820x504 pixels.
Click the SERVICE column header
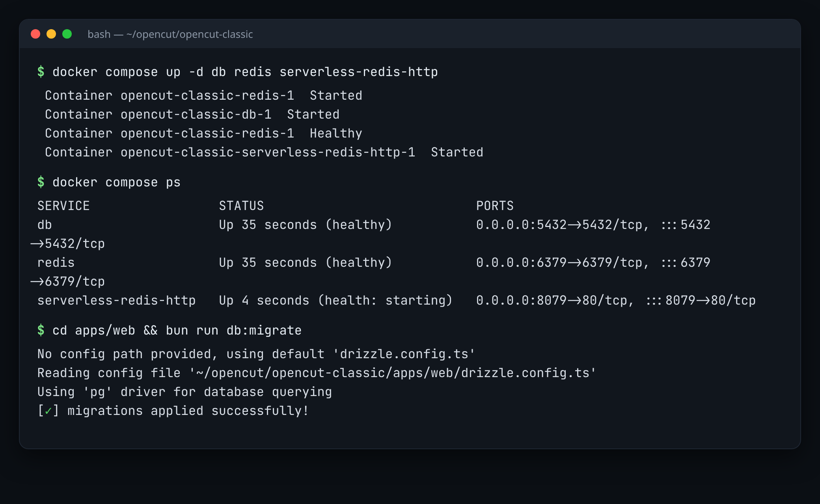click(63, 206)
